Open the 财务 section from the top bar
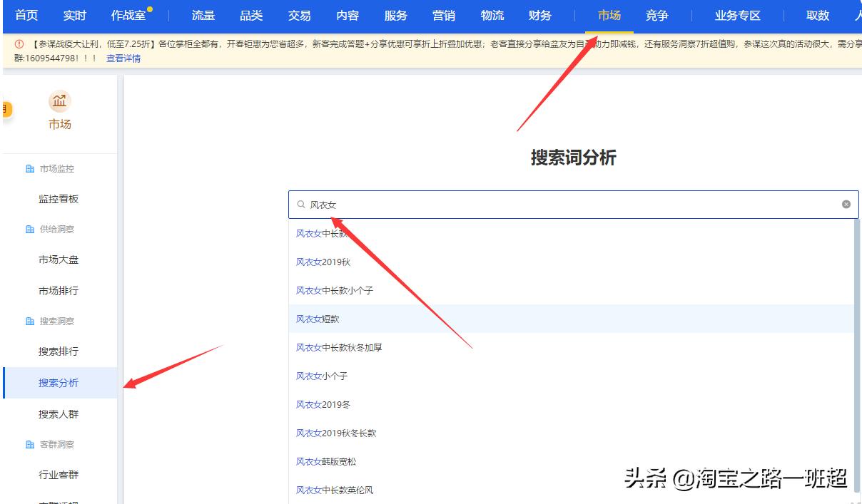The width and height of the screenshot is (862, 504). (x=539, y=15)
